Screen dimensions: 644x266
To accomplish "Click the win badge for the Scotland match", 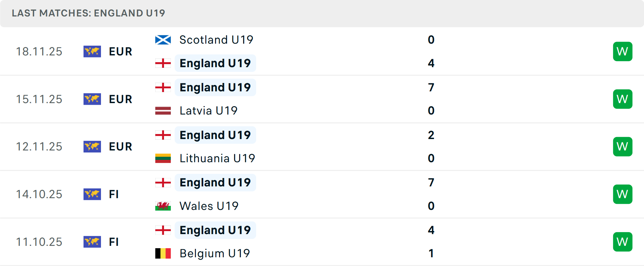I will (623, 51).
